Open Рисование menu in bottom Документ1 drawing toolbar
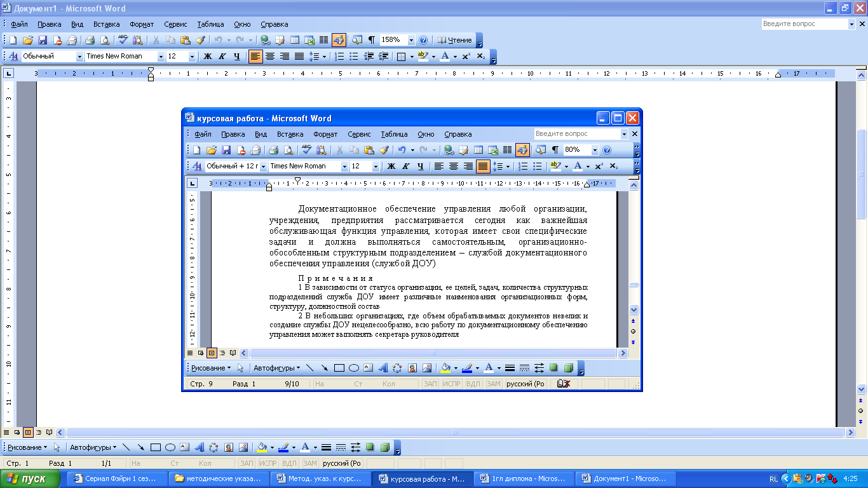This screenshot has height=488, width=868. click(29, 447)
